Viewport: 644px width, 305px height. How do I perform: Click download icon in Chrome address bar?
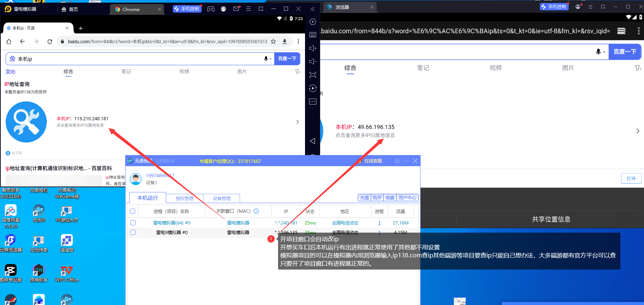click(x=285, y=41)
